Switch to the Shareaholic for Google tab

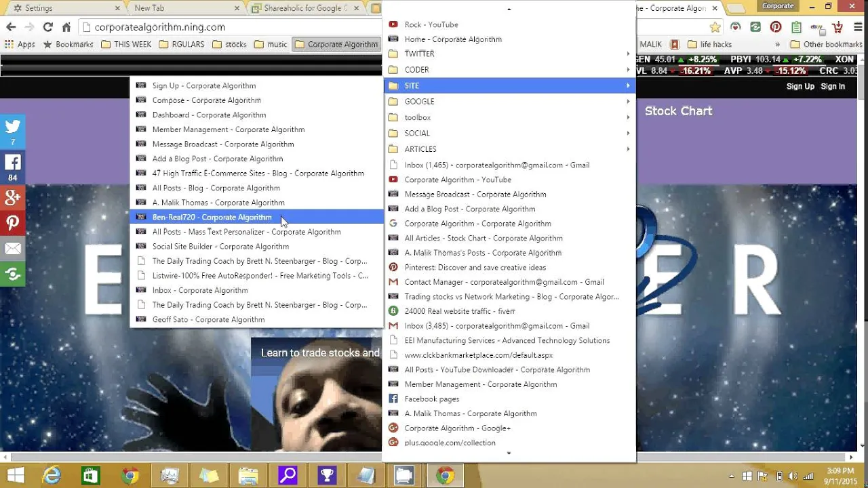[x=306, y=8]
